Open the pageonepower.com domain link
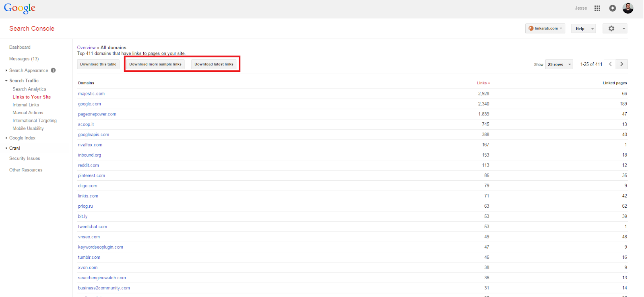Image resolution: width=644 pixels, height=297 pixels. [x=97, y=114]
